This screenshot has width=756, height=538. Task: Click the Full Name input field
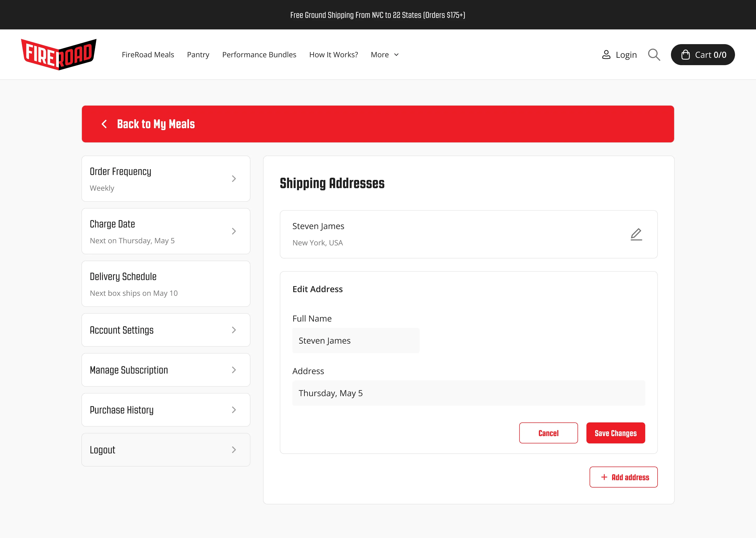coord(356,340)
